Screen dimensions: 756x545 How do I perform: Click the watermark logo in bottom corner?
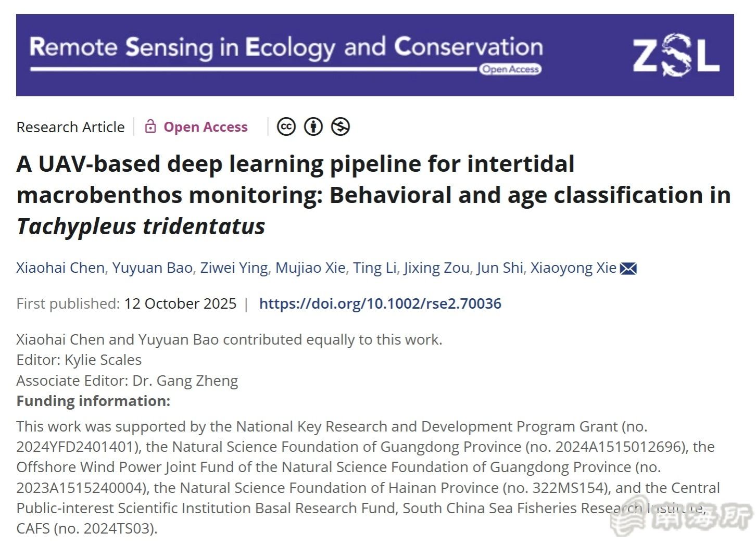682,517
